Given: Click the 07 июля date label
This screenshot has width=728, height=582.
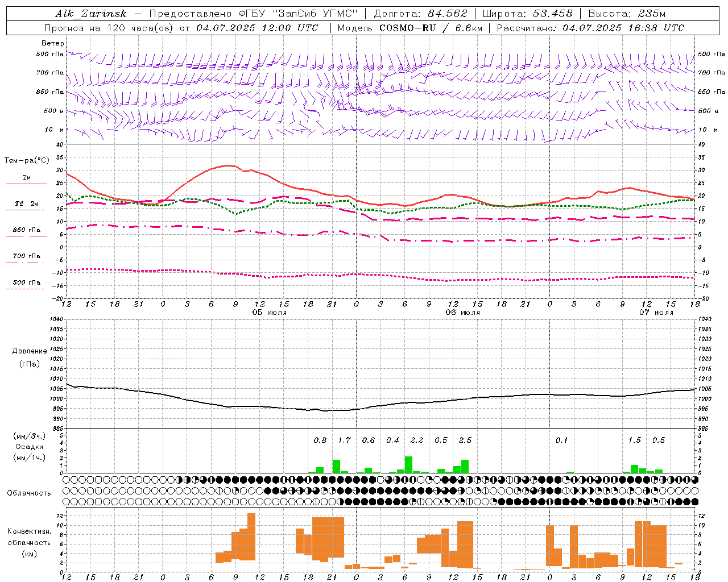Looking at the screenshot, I should [x=656, y=313].
